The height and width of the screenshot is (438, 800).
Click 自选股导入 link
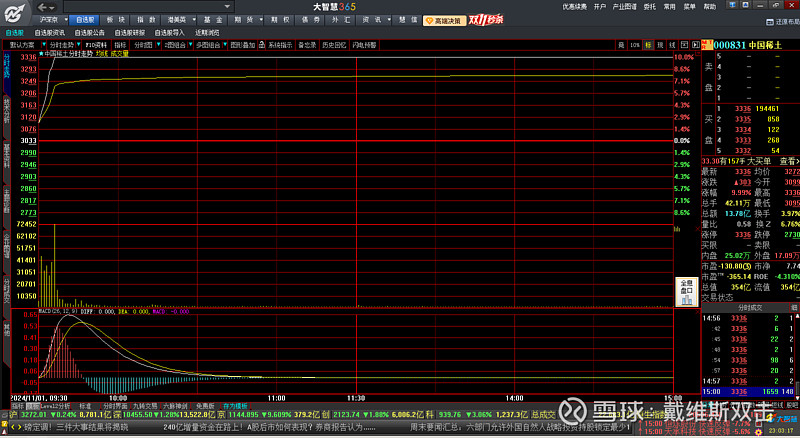169,33
